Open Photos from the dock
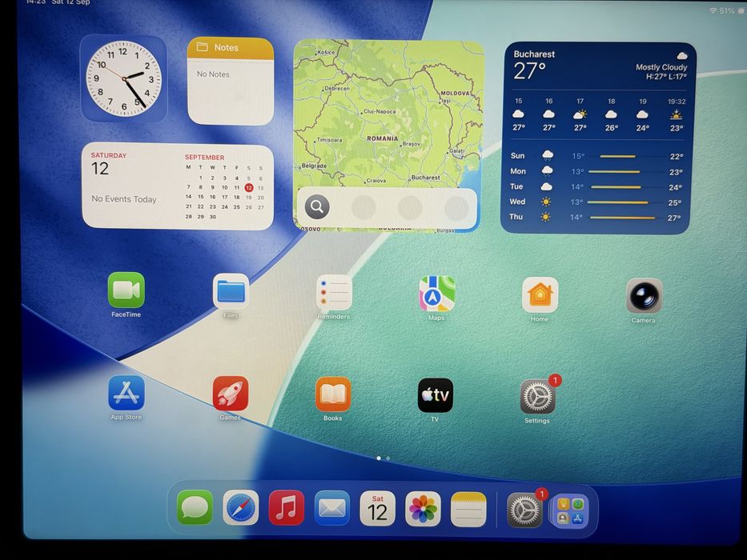Screen dimensions: 747x560 tap(423, 509)
